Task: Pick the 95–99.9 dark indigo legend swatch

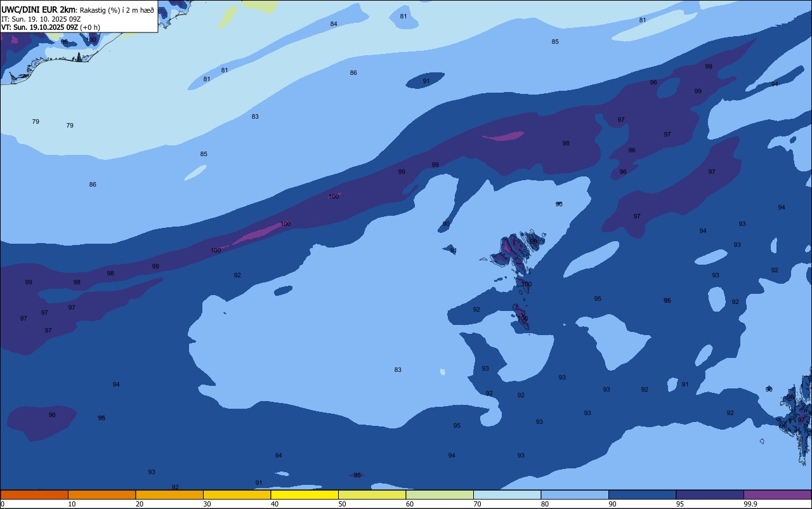Action: click(x=710, y=494)
